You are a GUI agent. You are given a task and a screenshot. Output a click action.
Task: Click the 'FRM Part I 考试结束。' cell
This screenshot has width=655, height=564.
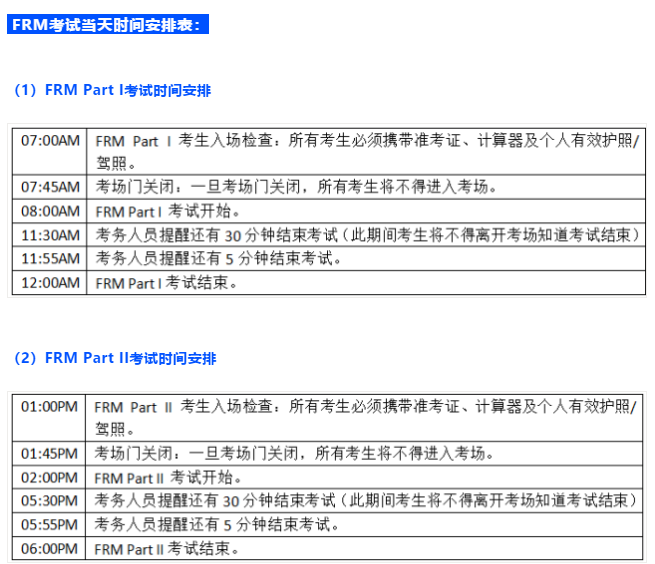[x=366, y=283]
